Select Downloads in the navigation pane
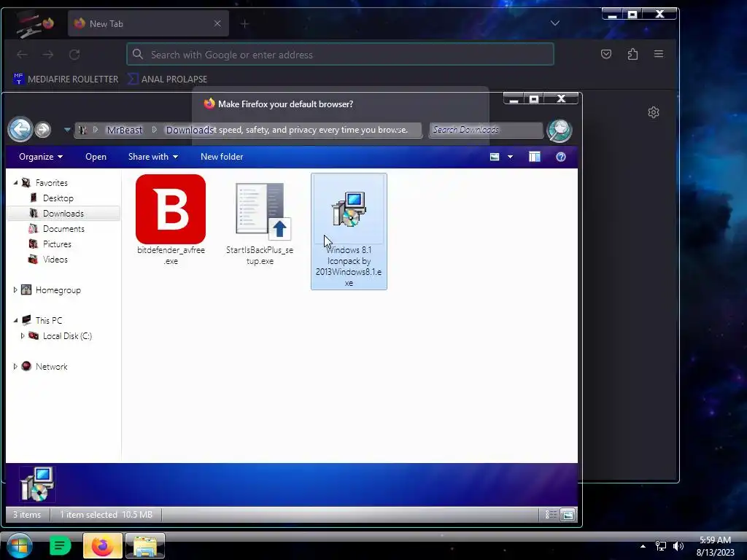Image resolution: width=747 pixels, height=560 pixels. 63,214
